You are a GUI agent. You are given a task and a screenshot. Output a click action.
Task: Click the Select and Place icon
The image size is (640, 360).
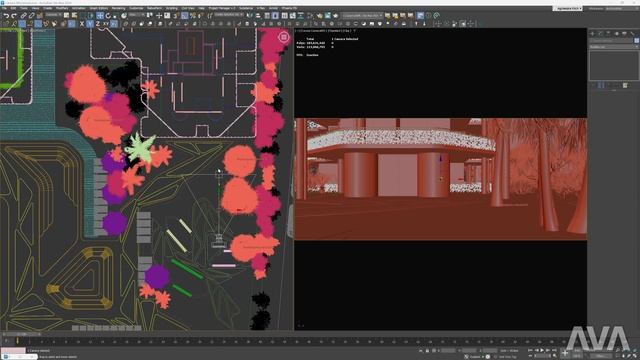click(x=124, y=16)
